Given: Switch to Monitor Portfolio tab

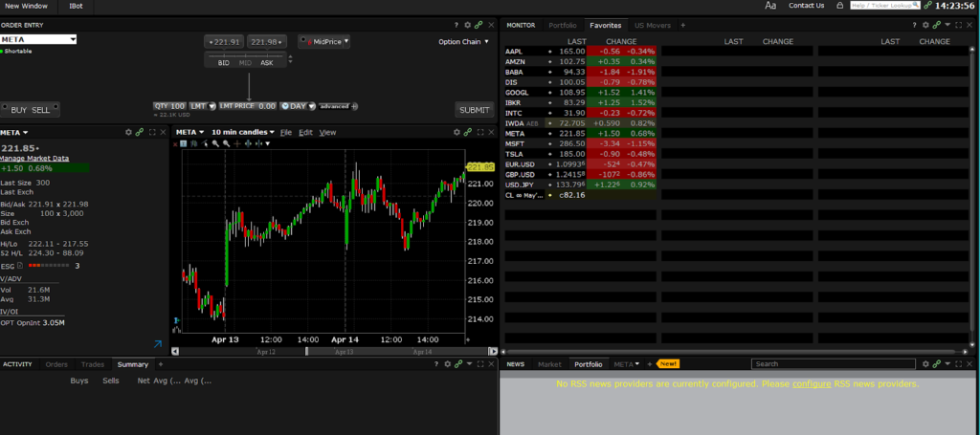Looking at the screenshot, I should point(563,25).
